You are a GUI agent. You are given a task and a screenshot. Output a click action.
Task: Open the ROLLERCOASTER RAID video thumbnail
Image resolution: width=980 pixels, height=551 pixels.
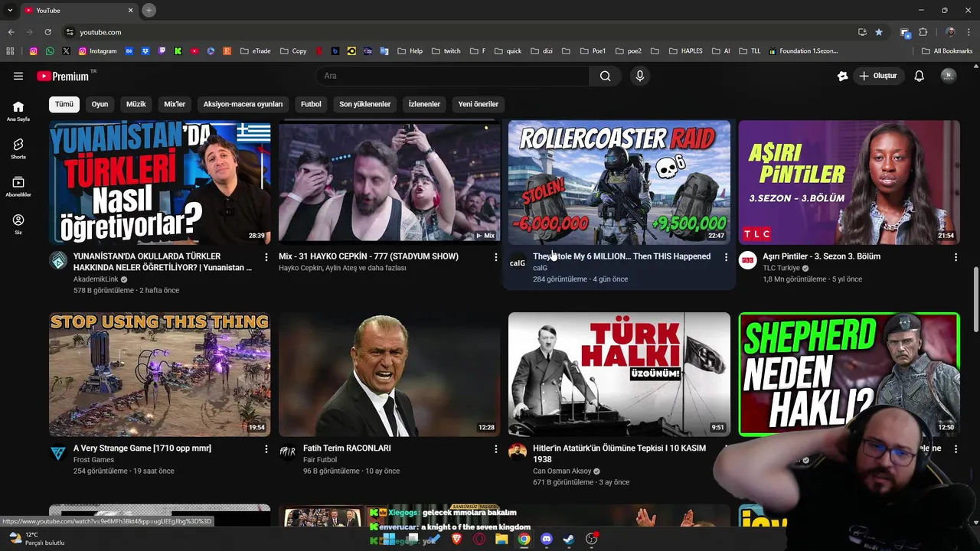[x=619, y=182]
